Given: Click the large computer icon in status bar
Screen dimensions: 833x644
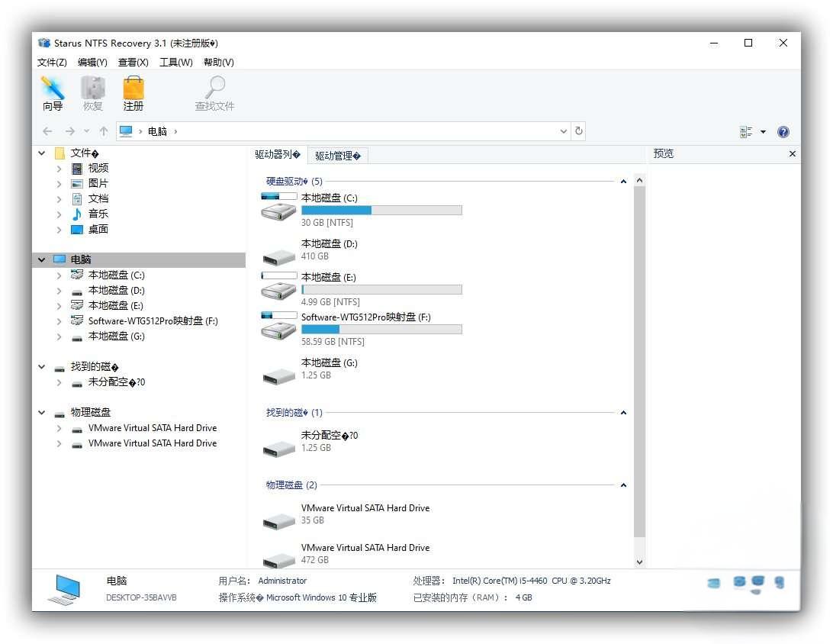Looking at the screenshot, I should (64, 589).
